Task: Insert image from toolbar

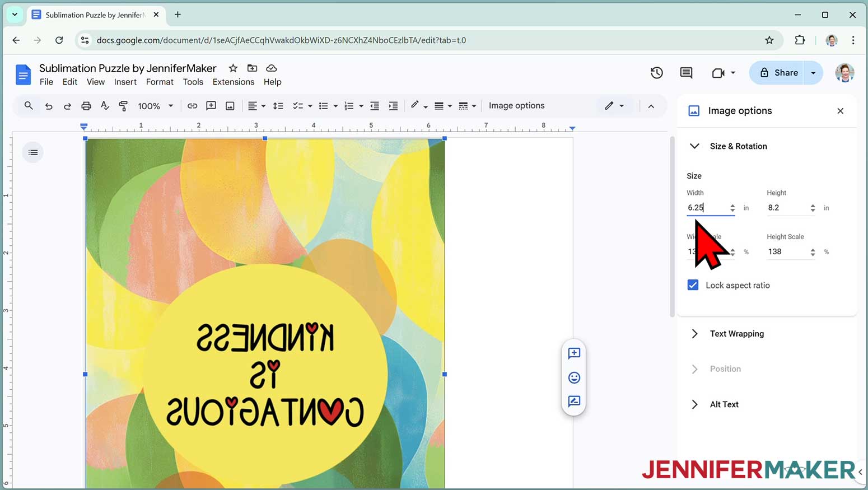Action: [230, 106]
